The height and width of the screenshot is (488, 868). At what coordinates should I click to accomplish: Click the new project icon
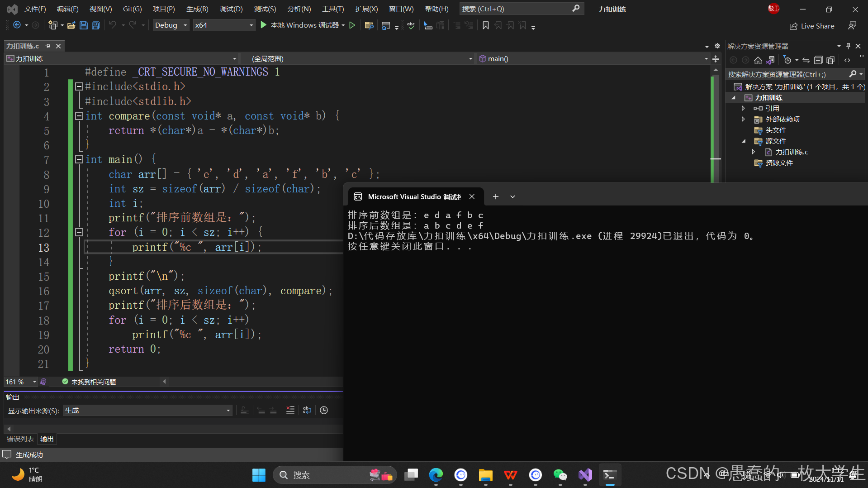click(x=53, y=25)
